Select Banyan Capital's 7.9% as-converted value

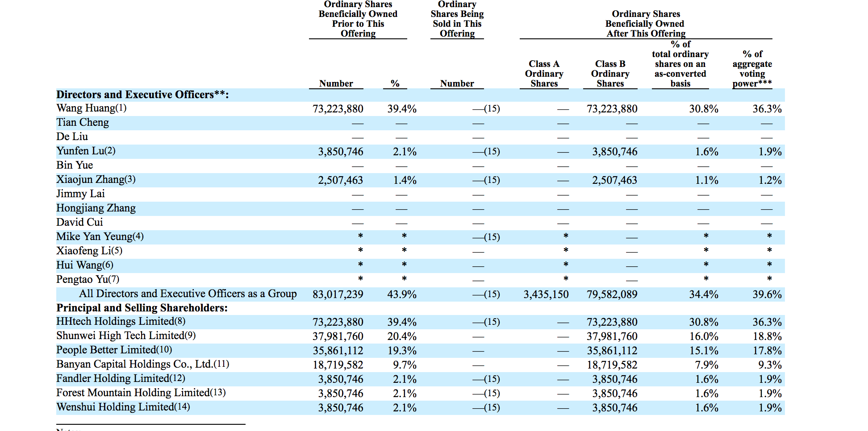click(x=706, y=365)
